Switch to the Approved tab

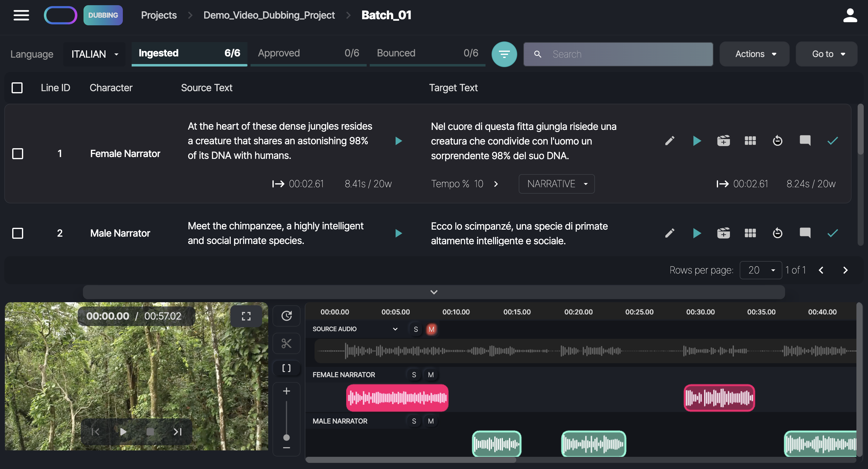[279, 53]
